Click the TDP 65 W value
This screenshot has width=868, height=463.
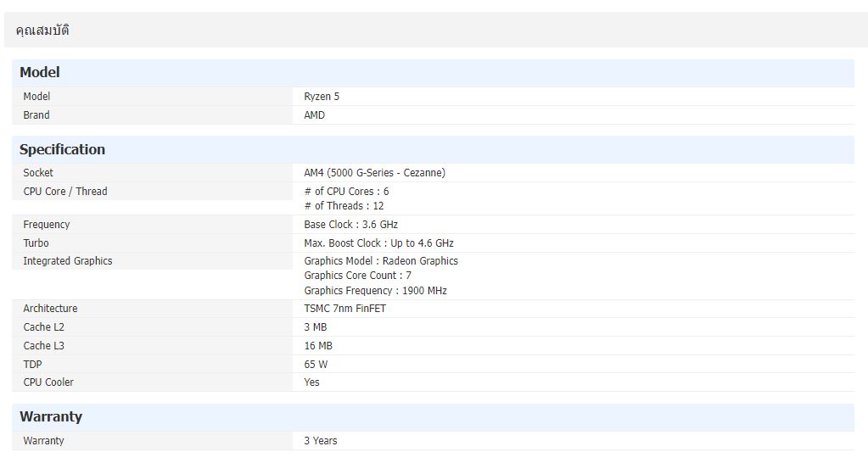click(x=316, y=365)
